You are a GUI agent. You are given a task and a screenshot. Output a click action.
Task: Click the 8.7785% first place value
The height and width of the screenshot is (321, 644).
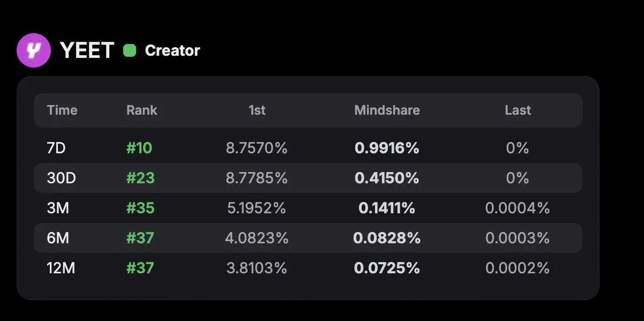click(x=257, y=178)
